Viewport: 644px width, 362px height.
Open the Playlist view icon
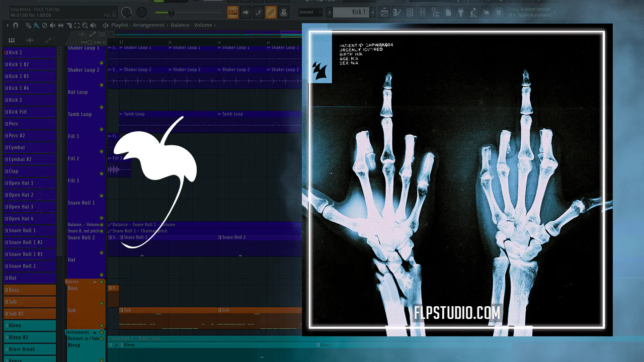pyautogui.click(x=384, y=12)
